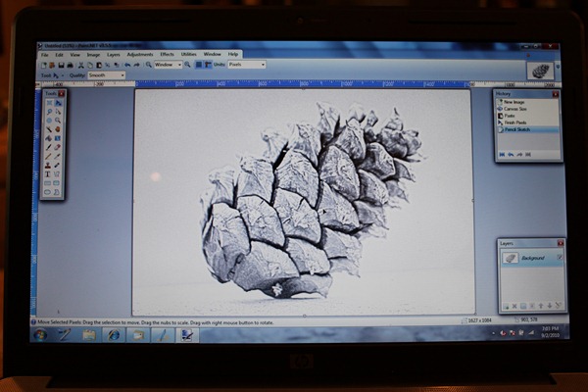Screen dimensions: 588x392
Task: Select the Text tool
Action: [48, 174]
